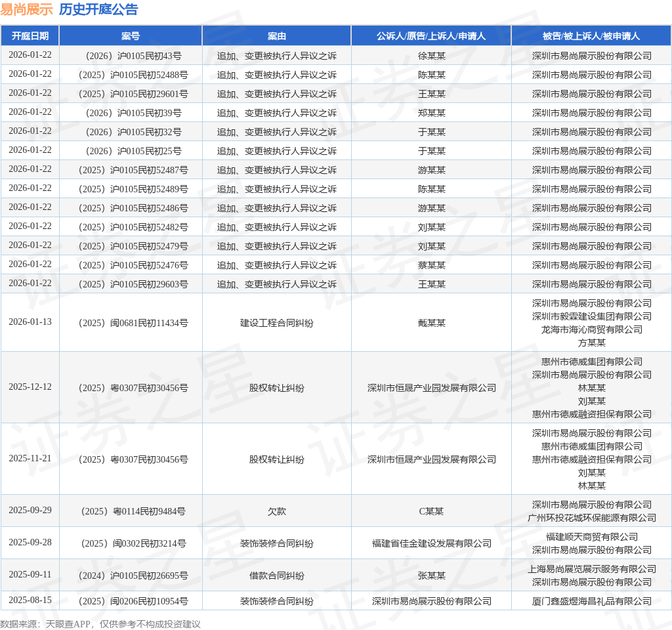Click the 案由 column header
This screenshot has height=630, width=672.
click(x=276, y=36)
